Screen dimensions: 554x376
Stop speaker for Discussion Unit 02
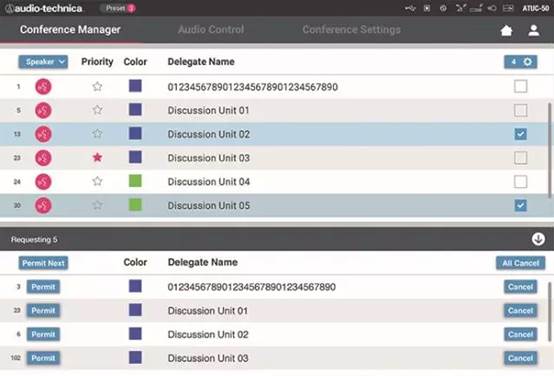pos(43,134)
